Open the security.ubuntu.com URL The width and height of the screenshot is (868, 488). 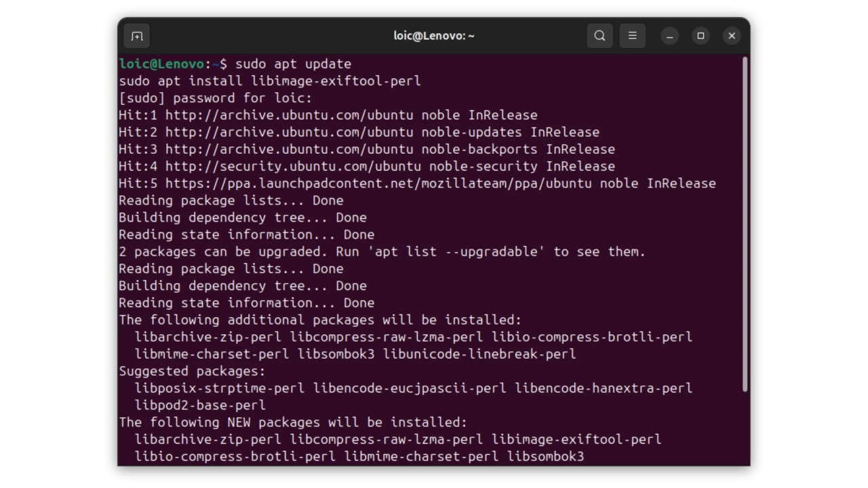pyautogui.click(x=293, y=166)
